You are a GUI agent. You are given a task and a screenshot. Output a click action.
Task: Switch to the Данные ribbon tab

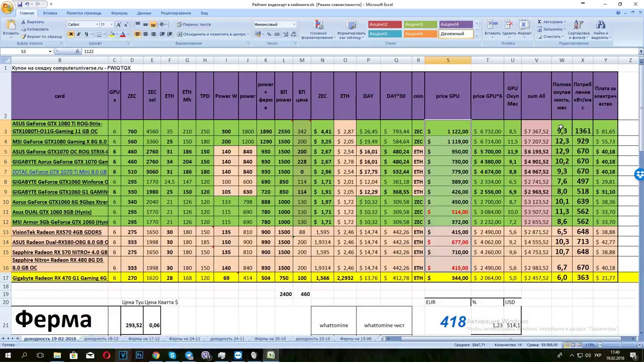point(144,13)
